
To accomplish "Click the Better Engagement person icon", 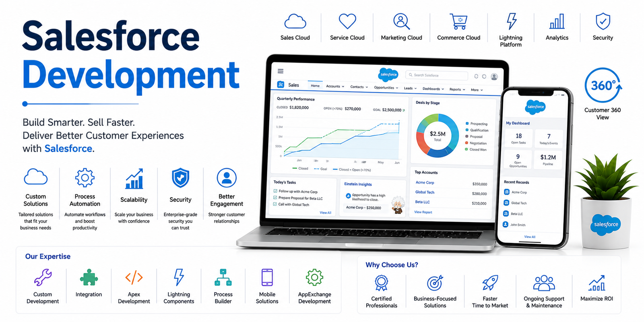I will click(227, 178).
